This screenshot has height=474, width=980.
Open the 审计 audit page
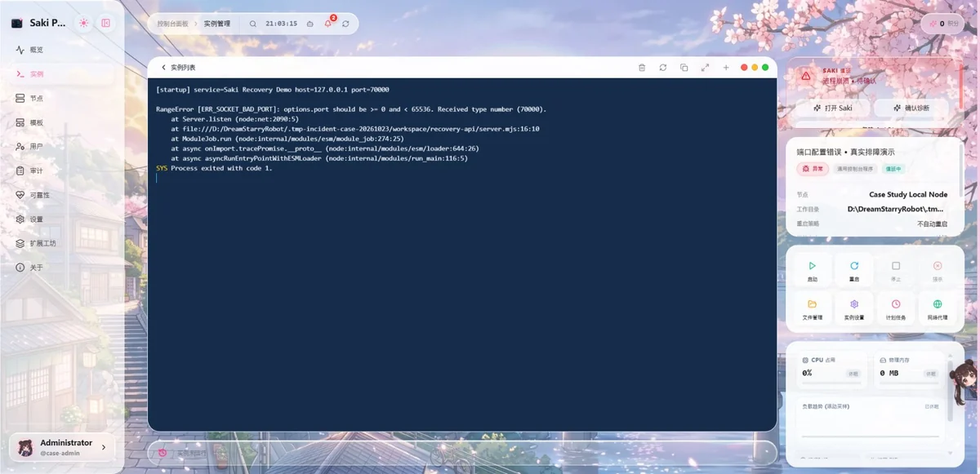coord(62,171)
